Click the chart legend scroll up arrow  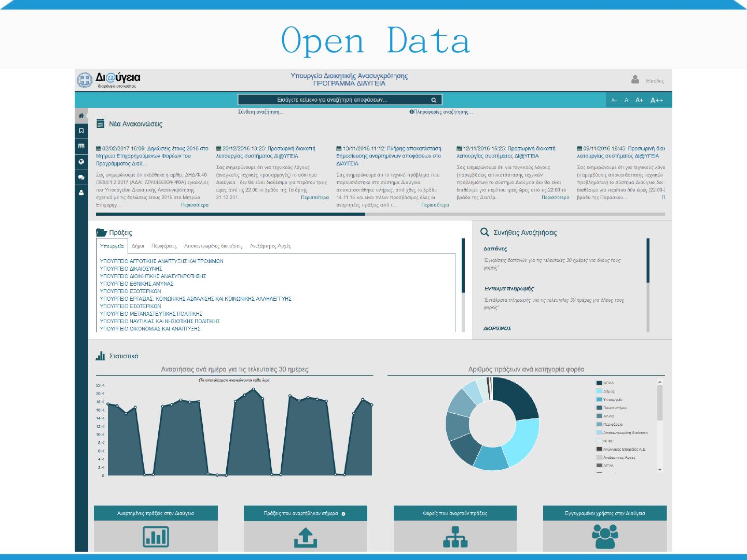pos(660,383)
